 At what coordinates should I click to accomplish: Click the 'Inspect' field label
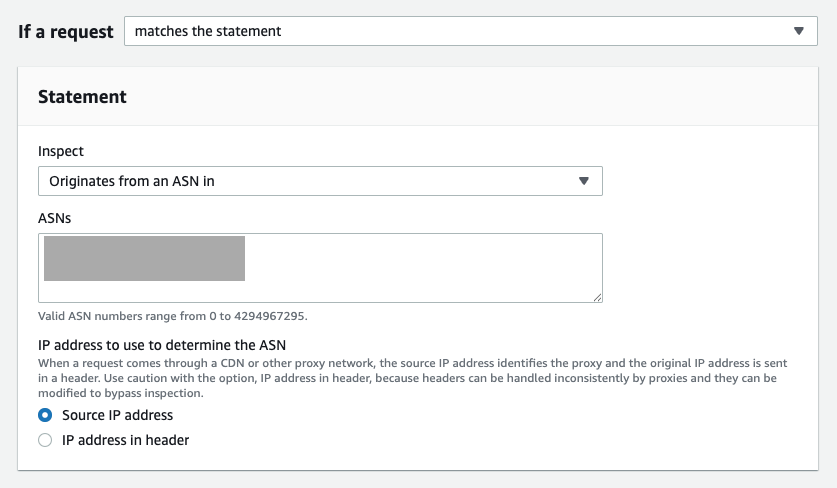(61, 151)
